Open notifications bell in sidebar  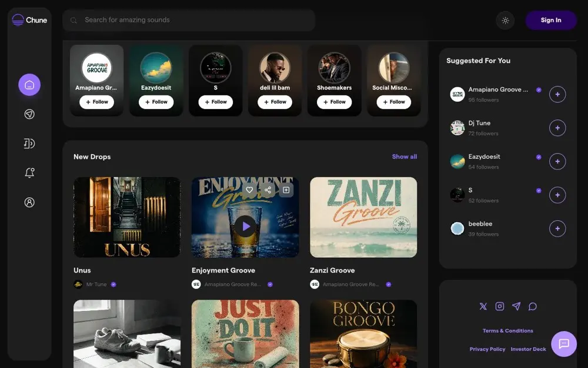click(x=29, y=173)
